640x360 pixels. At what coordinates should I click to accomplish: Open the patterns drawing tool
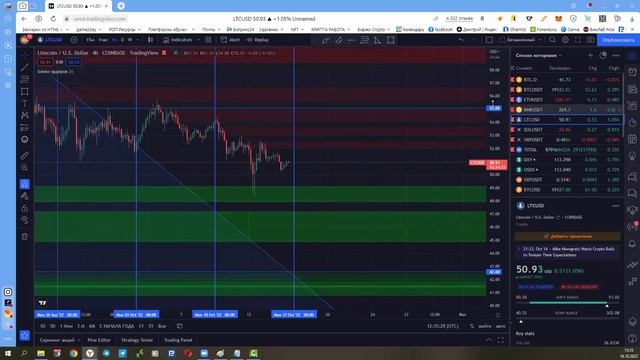pos(25,115)
